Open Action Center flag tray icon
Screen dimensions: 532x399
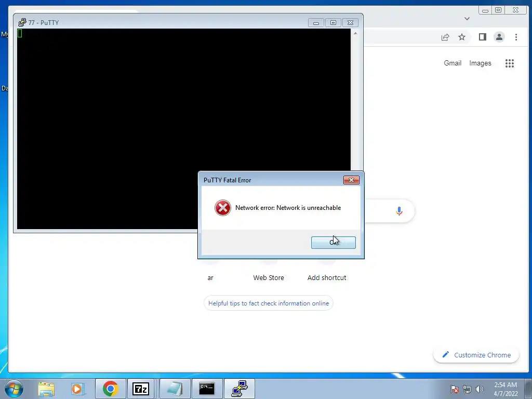pos(454,389)
